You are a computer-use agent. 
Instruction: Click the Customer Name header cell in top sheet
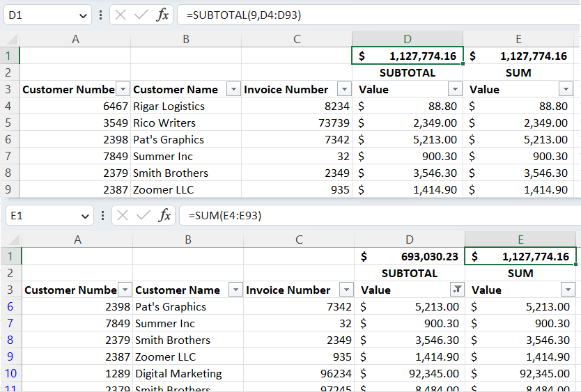pyautogui.click(x=186, y=89)
